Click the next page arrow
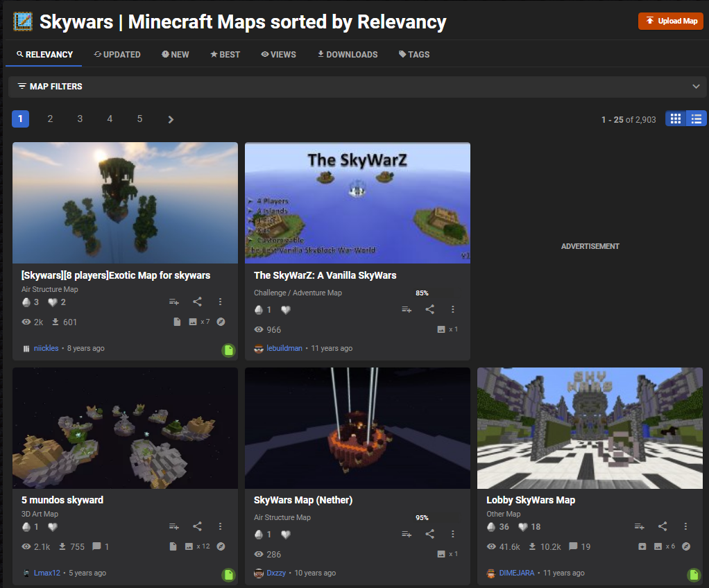The image size is (709, 588). click(x=171, y=119)
